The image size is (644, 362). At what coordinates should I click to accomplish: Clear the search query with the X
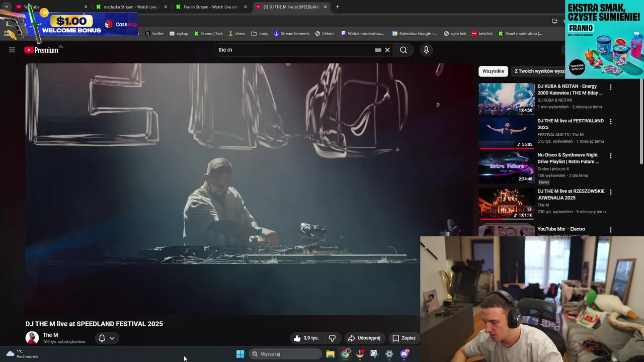pyautogui.click(x=387, y=50)
